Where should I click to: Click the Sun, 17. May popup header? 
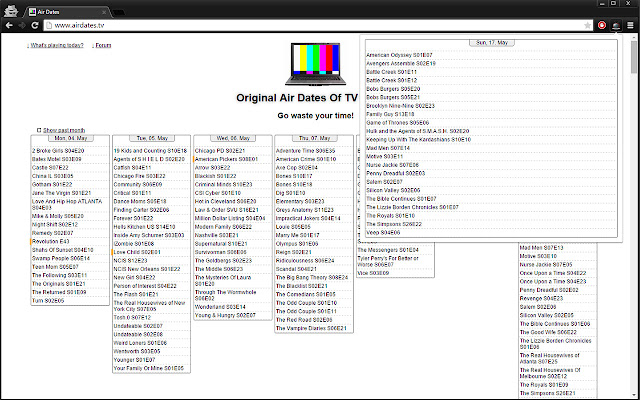click(x=492, y=42)
